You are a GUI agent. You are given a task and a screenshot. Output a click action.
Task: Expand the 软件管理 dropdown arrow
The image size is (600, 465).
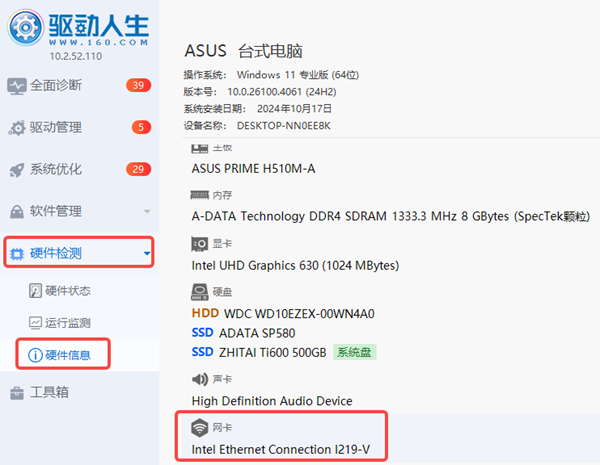click(147, 211)
